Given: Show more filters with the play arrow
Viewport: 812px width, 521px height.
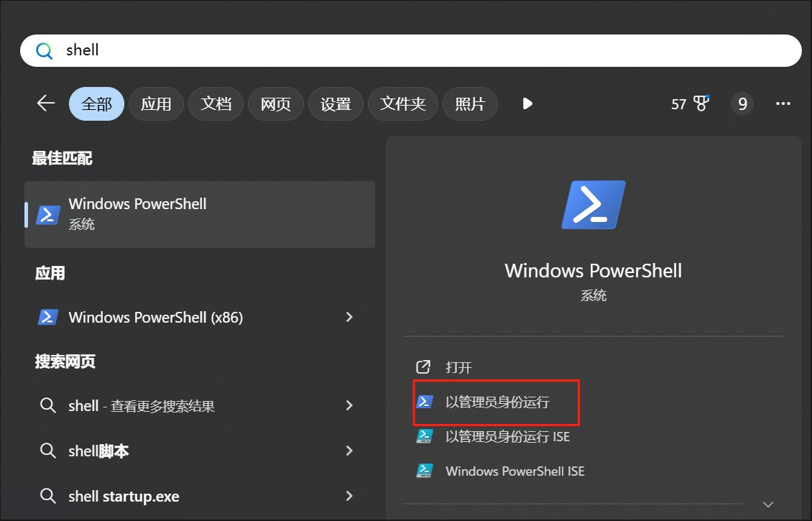Looking at the screenshot, I should coord(527,103).
